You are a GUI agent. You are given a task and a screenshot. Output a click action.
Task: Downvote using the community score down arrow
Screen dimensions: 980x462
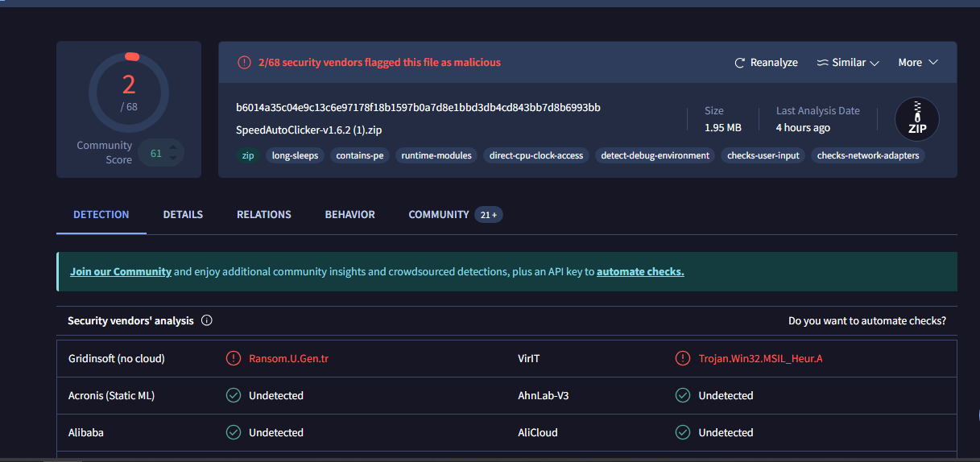(173, 159)
